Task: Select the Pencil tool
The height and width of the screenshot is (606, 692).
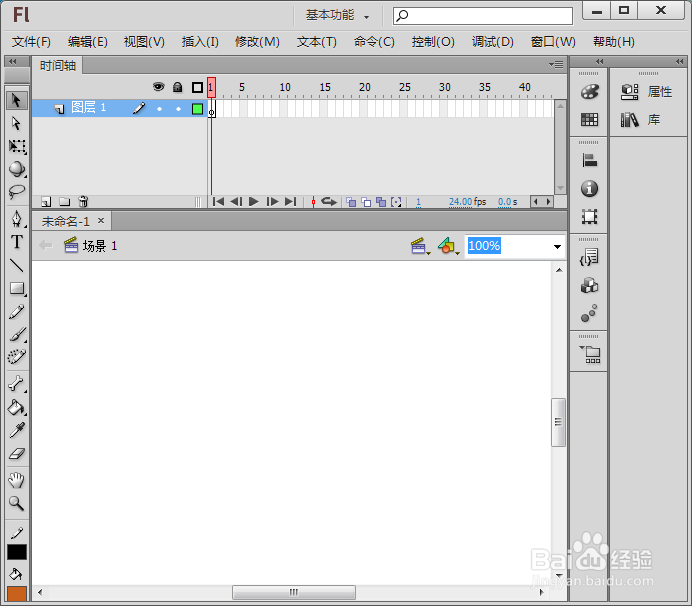Action: click(x=17, y=312)
